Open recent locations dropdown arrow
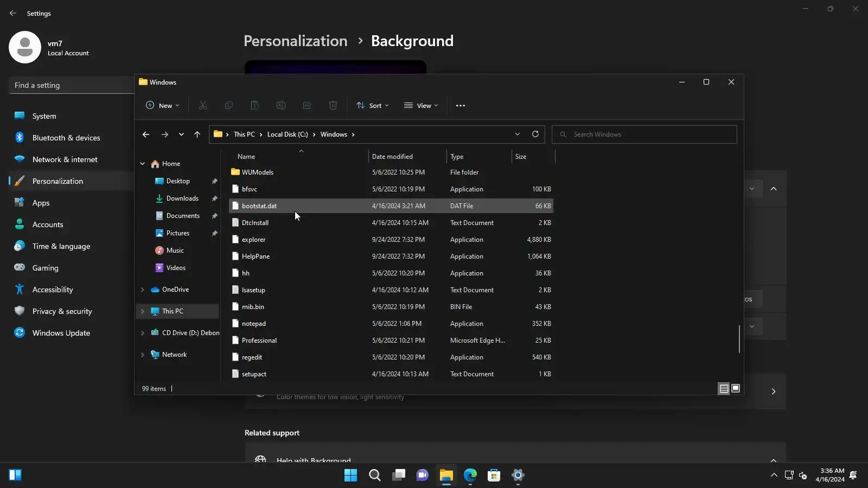868x488 pixels. pyautogui.click(x=181, y=134)
